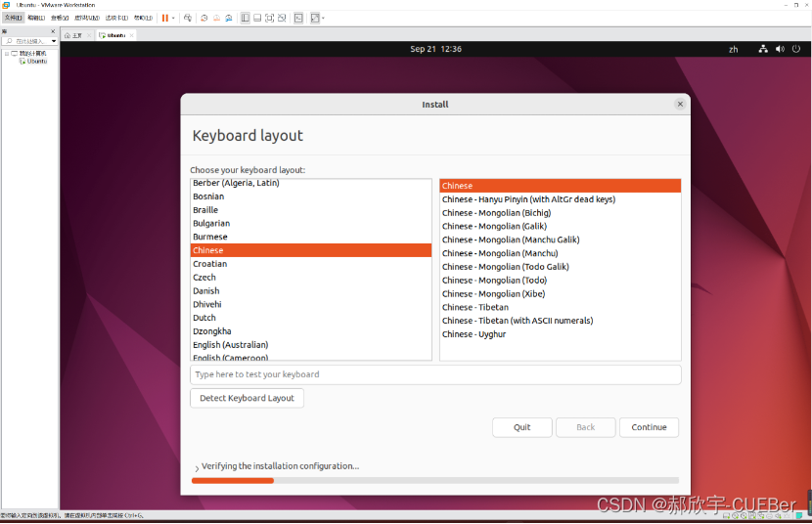Screen dimensions: 812x524
Task: Click the power icon in Ubuntu top bar
Action: pyautogui.click(x=796, y=49)
